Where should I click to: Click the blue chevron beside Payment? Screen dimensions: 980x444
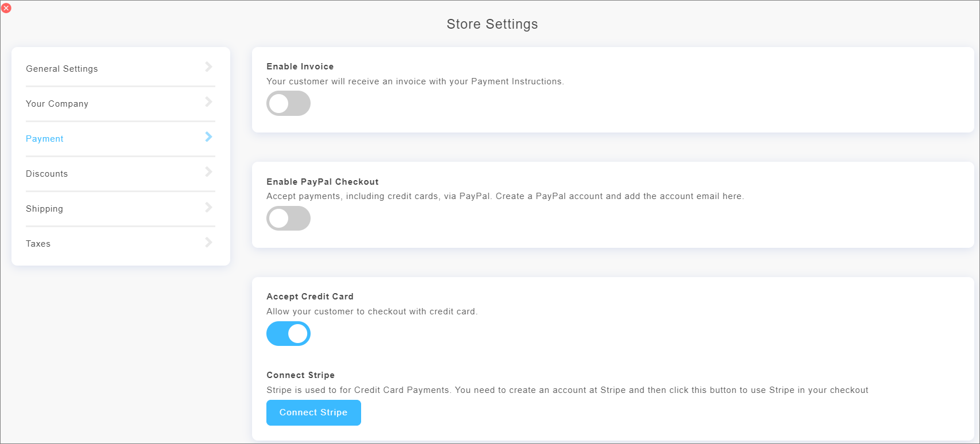[209, 137]
